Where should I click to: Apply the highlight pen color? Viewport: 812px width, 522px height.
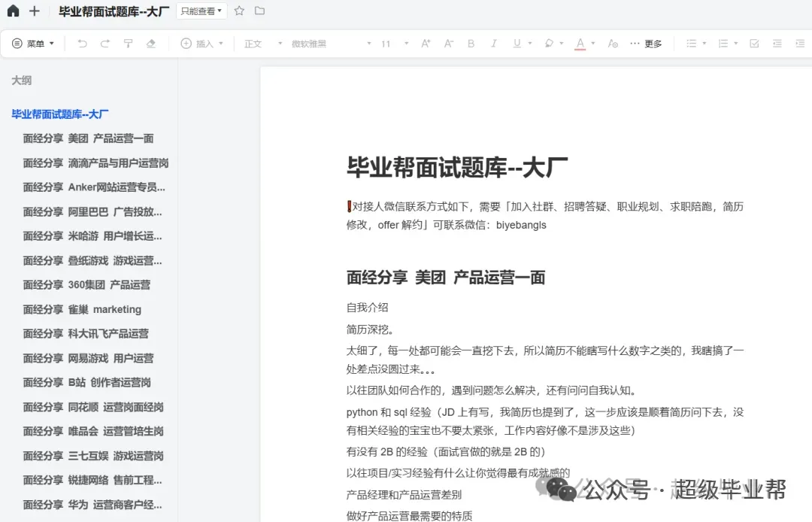pos(549,44)
